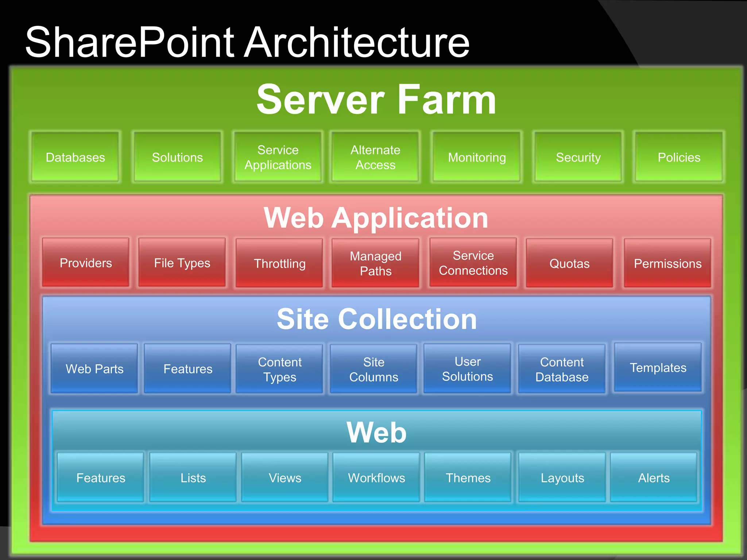Select the Alerts box
The image size is (747, 560).
click(654, 477)
